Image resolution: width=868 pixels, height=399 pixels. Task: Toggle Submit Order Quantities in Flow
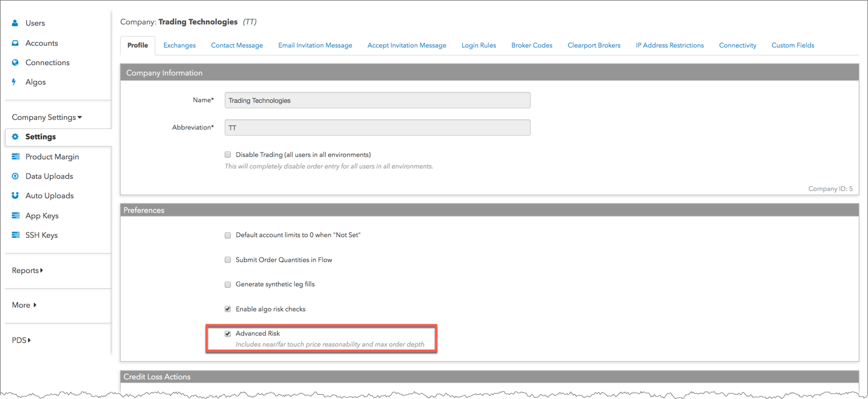(228, 260)
